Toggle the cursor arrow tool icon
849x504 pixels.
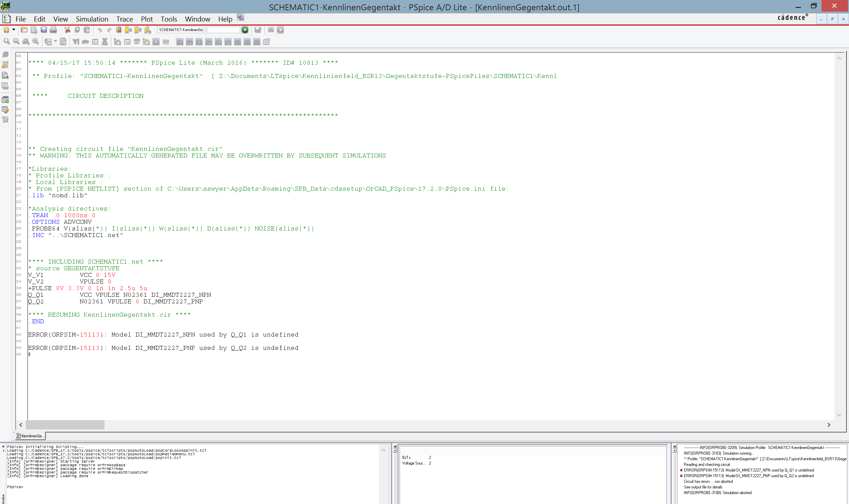click(156, 41)
